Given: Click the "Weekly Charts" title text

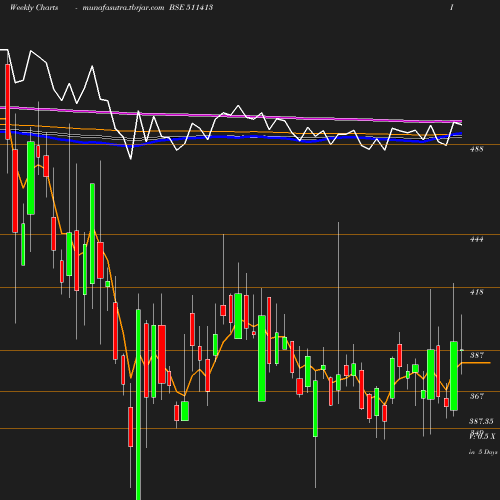Looking at the screenshot, I should pyautogui.click(x=34, y=7).
